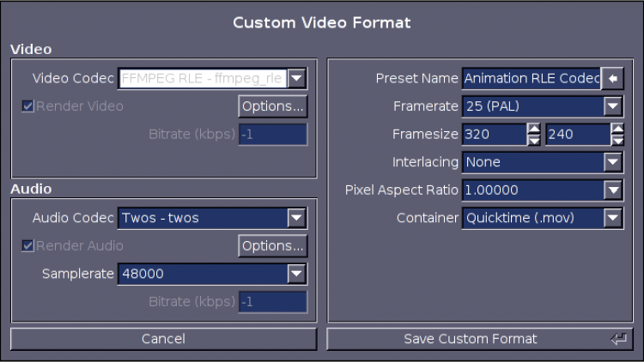644x362 pixels.
Task: Expand the Audio Codec dropdown arrow
Action: (296, 218)
